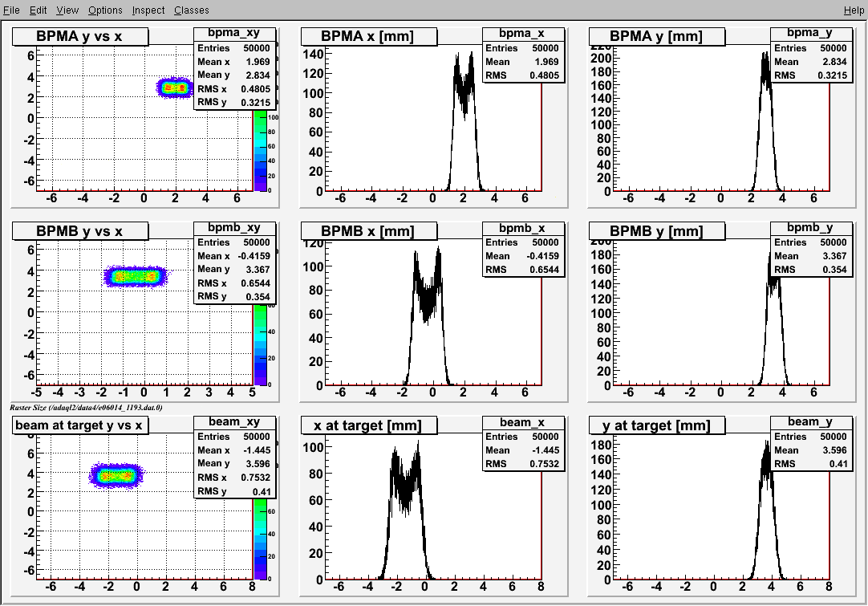Select the 'BPMB y [mm]' title box
868x606 pixels.
click(657, 231)
